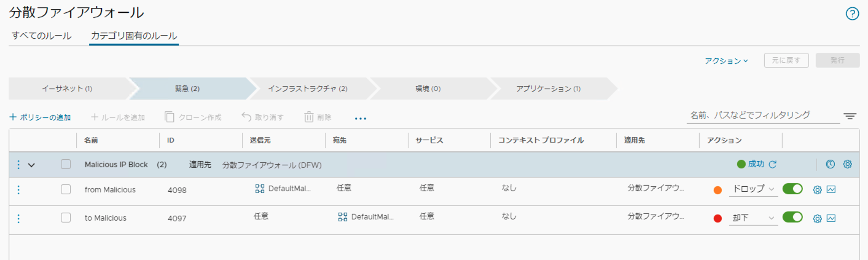Click the 成功 status link

(x=756, y=164)
